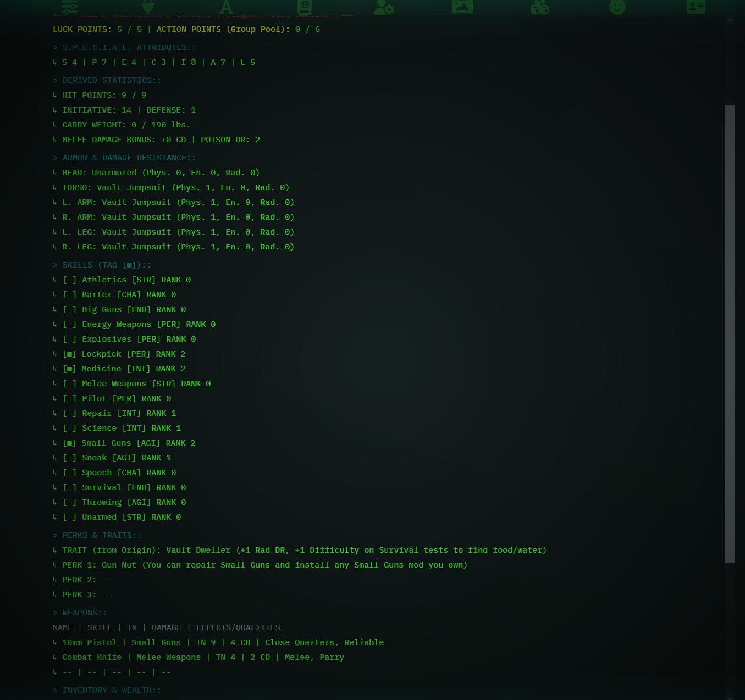This screenshot has height=700, width=745.
Task: Click the weapons table column header row
Action: [167, 627]
